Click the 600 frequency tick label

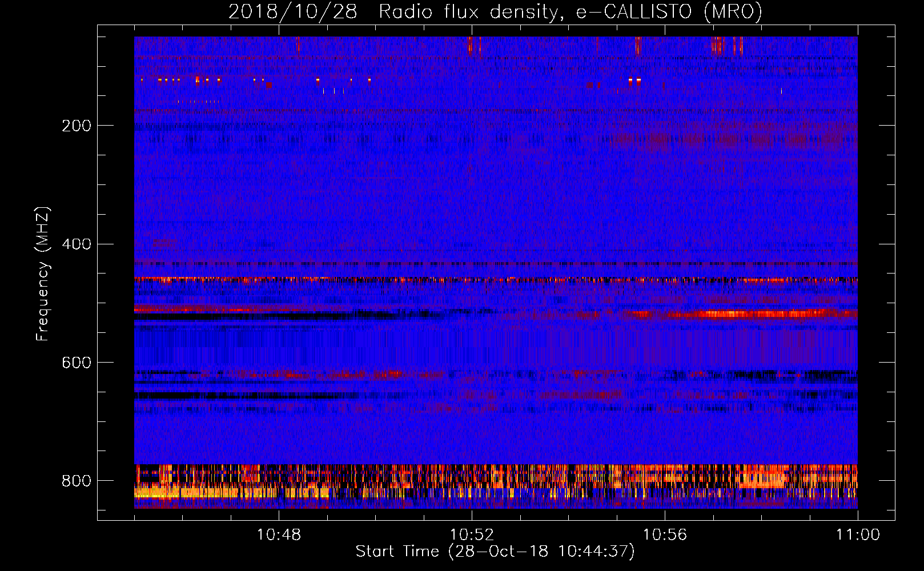click(77, 363)
